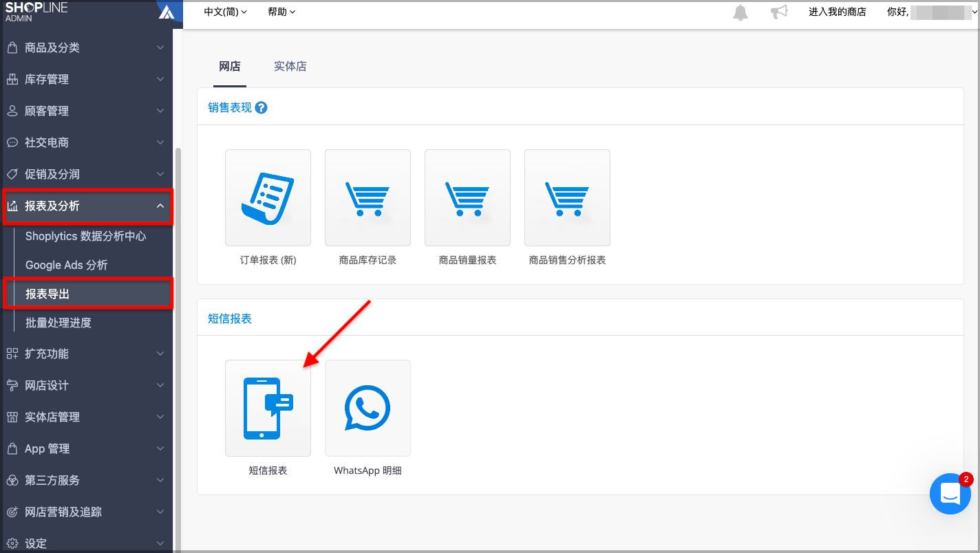Select 批量处理进度 menu item

point(58,323)
